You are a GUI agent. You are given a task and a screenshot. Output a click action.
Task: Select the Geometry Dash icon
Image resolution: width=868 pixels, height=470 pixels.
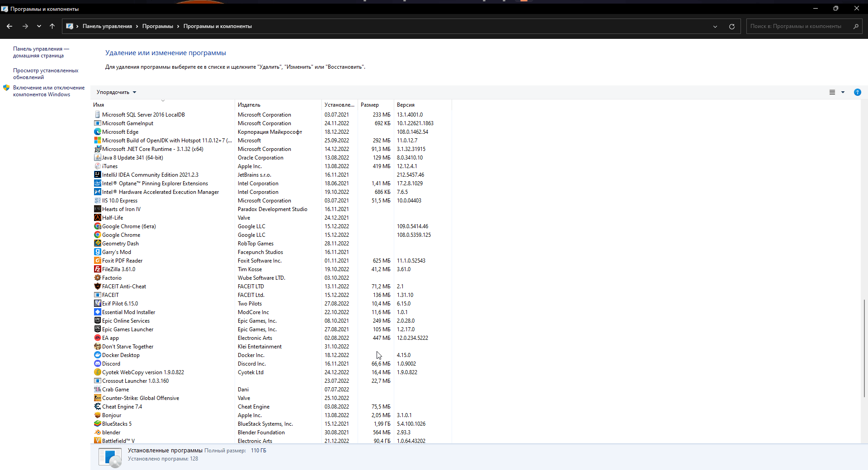(x=97, y=244)
